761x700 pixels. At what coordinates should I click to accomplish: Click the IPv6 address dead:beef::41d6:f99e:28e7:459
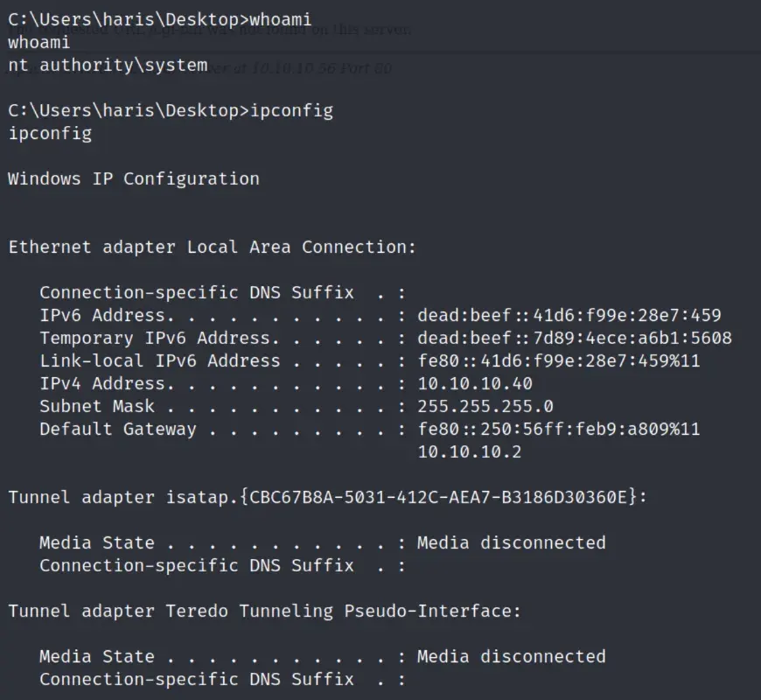[569, 315]
